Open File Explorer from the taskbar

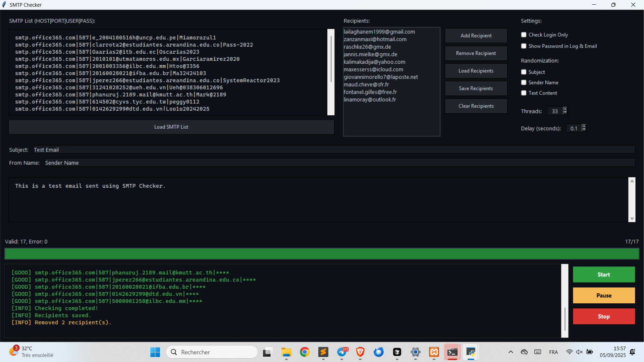[x=286, y=352]
